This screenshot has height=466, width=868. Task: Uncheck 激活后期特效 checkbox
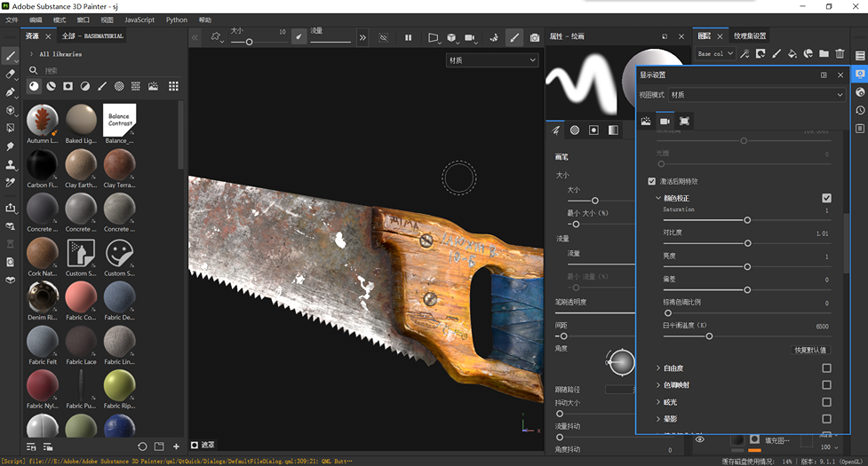652,181
